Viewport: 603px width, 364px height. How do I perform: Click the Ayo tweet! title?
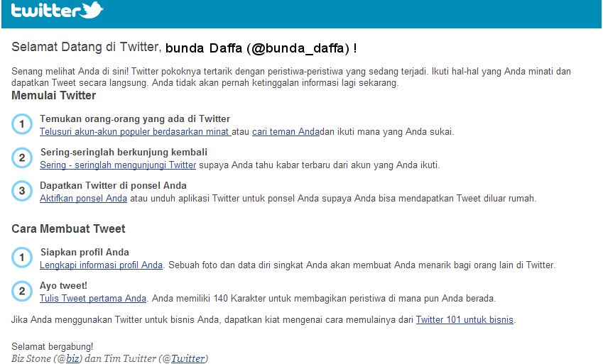(x=63, y=285)
